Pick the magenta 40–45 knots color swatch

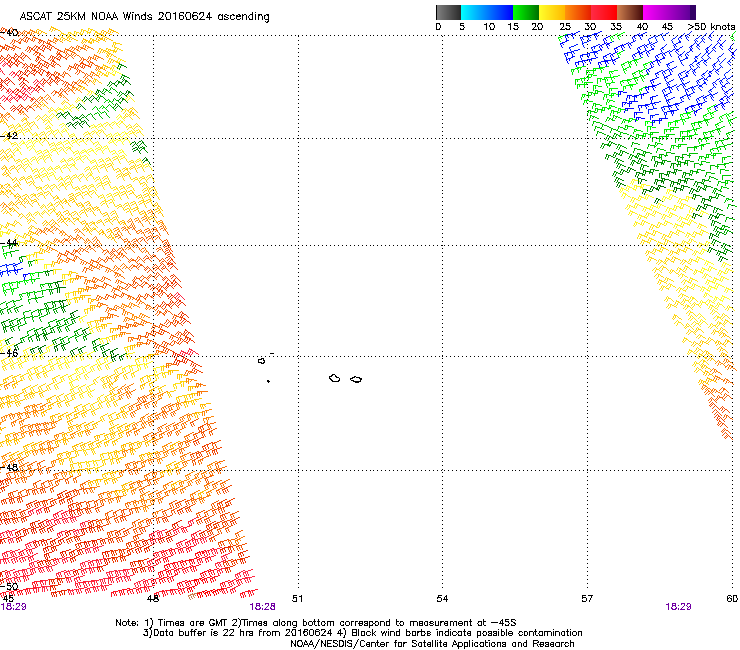[x=656, y=12]
